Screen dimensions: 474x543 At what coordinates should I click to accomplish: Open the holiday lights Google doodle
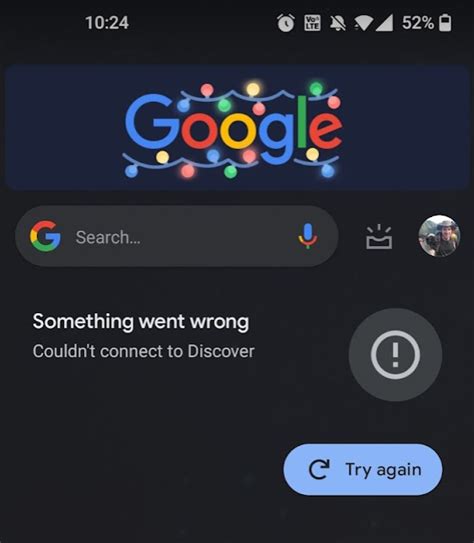tap(237, 127)
